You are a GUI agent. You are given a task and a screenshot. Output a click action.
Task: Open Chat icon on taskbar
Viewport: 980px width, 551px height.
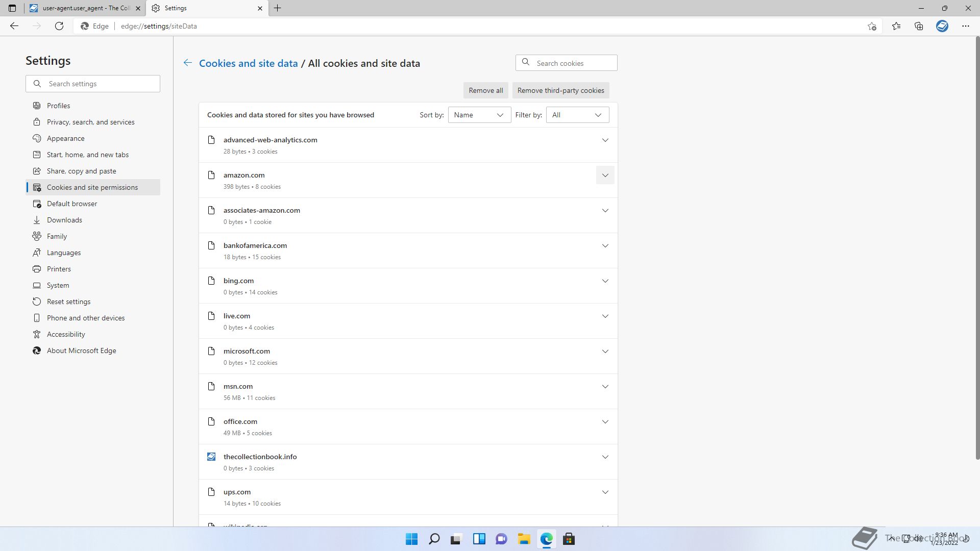(x=501, y=539)
